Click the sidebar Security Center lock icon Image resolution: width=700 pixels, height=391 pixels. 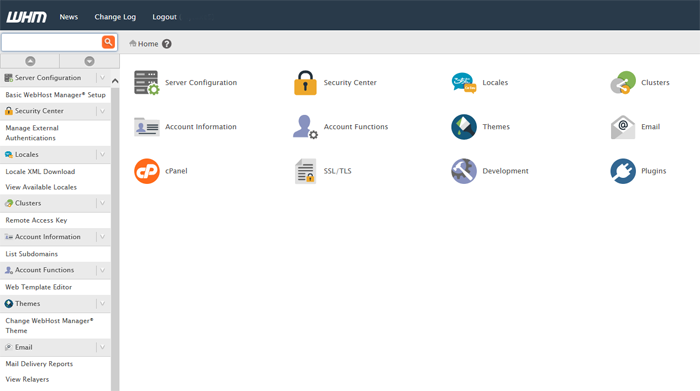pos(8,111)
